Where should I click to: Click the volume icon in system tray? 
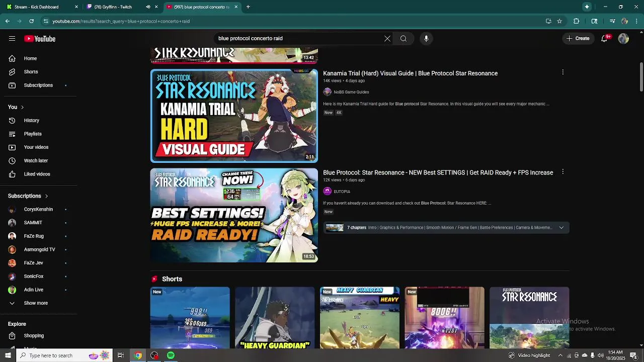coord(600,355)
